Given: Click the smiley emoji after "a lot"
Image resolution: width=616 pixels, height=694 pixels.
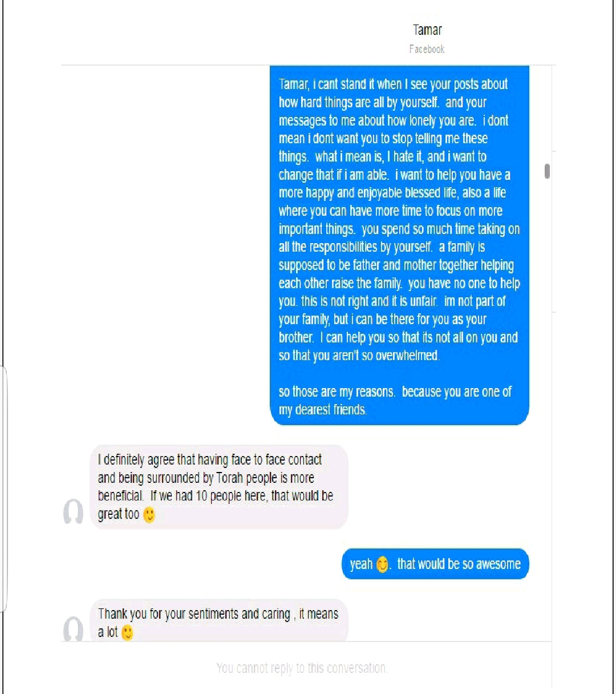Looking at the screenshot, I should click(127, 632).
